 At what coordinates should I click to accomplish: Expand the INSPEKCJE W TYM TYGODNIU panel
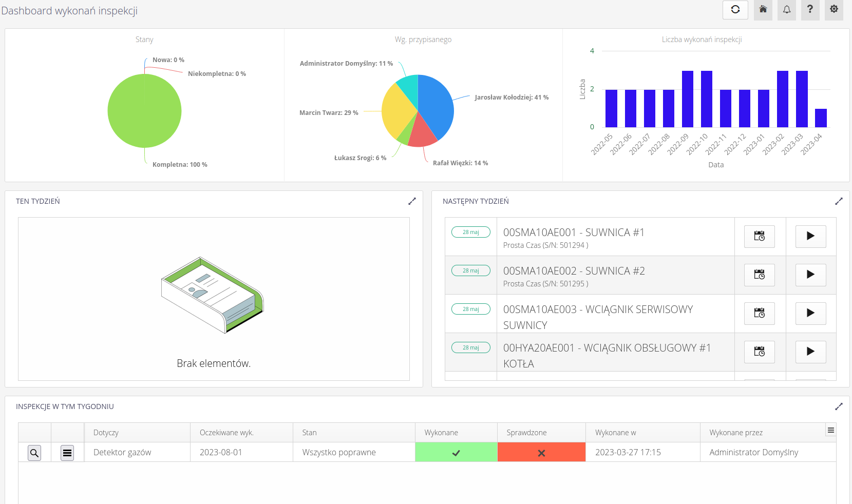tap(839, 406)
